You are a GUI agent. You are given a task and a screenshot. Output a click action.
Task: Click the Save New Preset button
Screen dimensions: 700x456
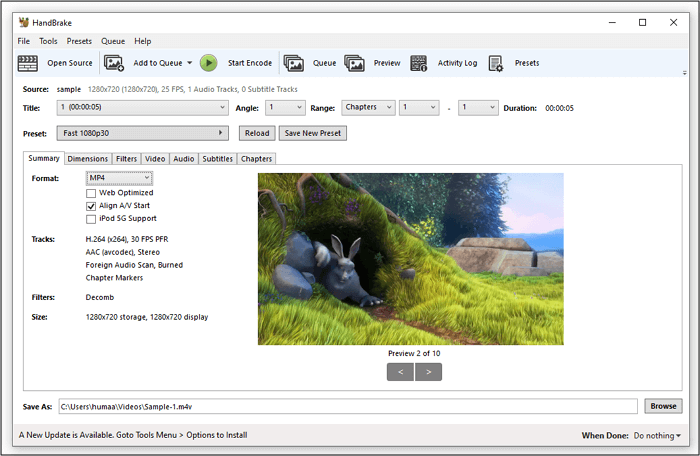(x=312, y=133)
